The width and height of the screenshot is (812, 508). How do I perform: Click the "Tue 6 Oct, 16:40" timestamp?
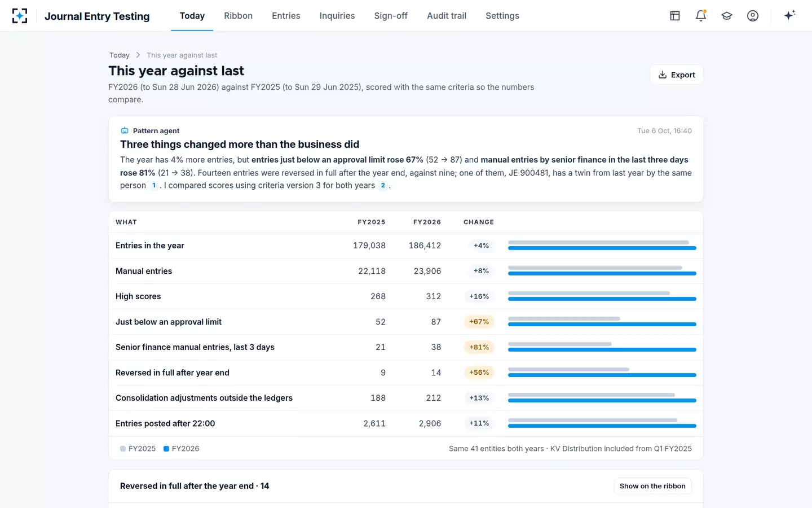tap(664, 131)
